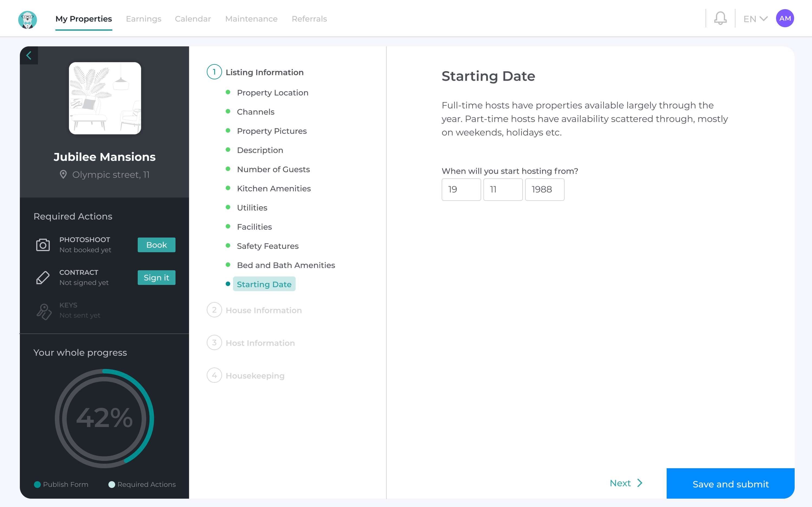The height and width of the screenshot is (507, 812).
Task: Open Kitchen Amenities step
Action: pyautogui.click(x=274, y=188)
